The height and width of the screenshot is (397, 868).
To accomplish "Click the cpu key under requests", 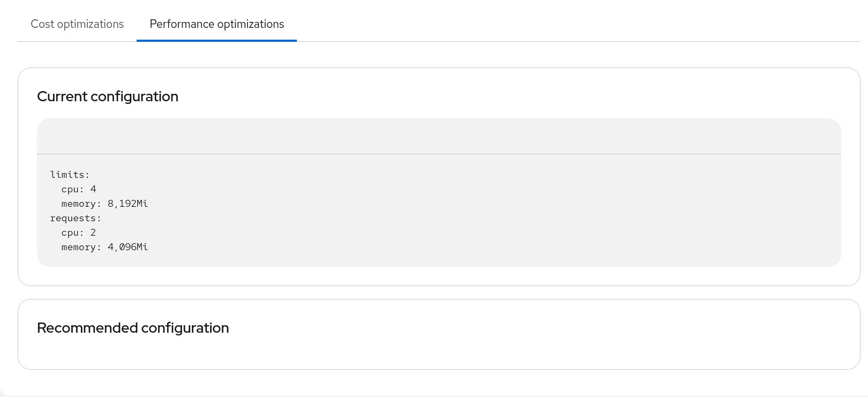I will [72, 233].
